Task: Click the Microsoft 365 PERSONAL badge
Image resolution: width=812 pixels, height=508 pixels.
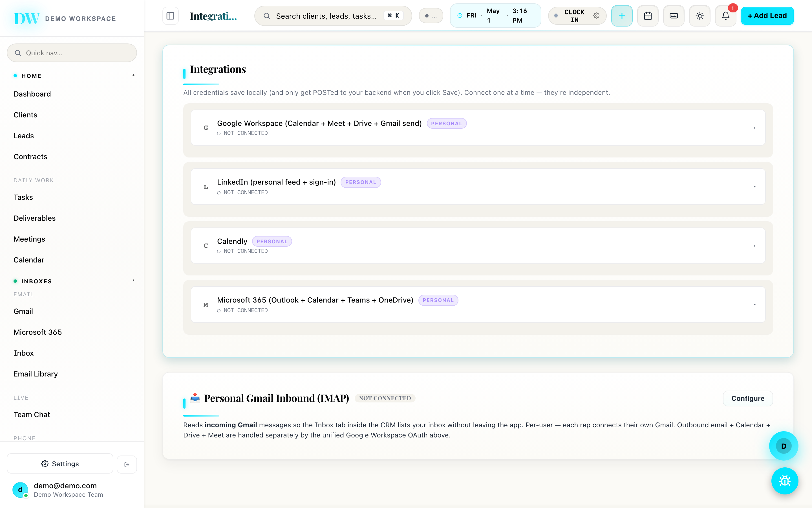Action: tap(438, 300)
